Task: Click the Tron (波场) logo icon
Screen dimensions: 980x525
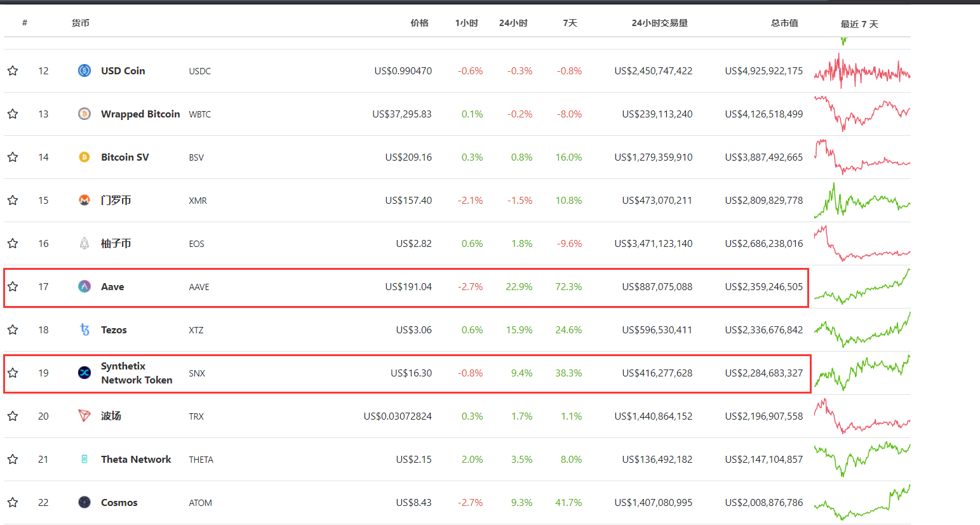Action: point(84,416)
